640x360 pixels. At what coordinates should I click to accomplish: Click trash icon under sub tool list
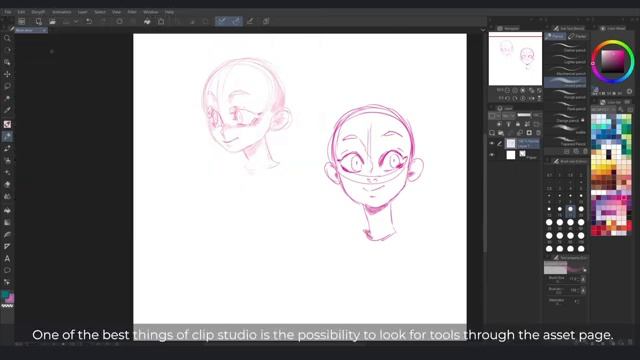tap(585, 151)
